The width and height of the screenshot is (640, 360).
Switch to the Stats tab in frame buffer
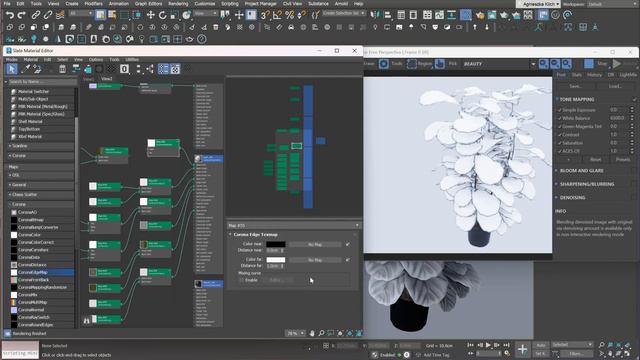click(576, 75)
